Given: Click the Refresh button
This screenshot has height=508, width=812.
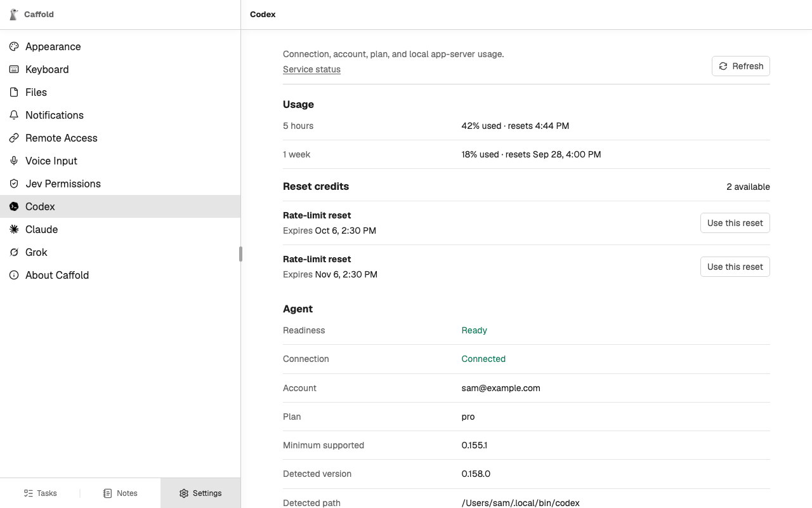Looking at the screenshot, I should [x=741, y=66].
